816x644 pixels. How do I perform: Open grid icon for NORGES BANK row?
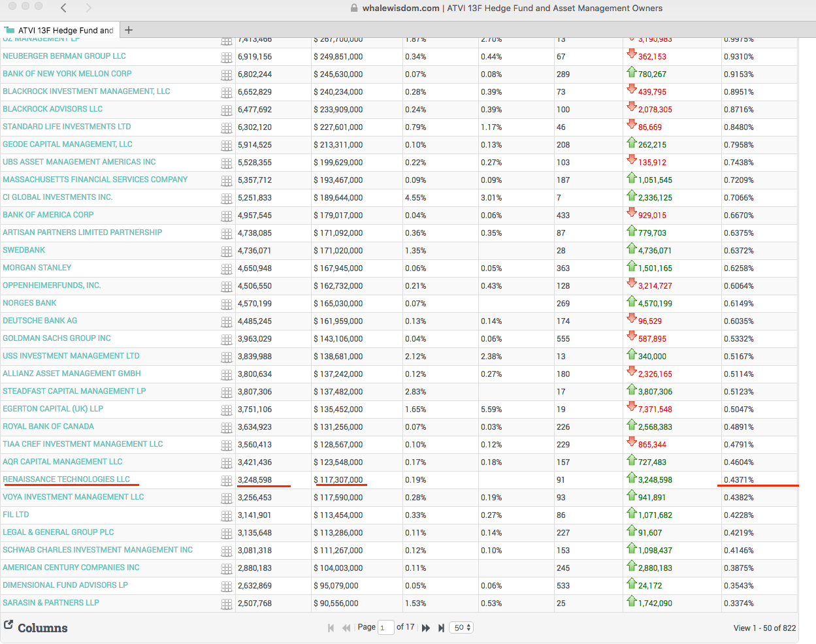coord(227,304)
